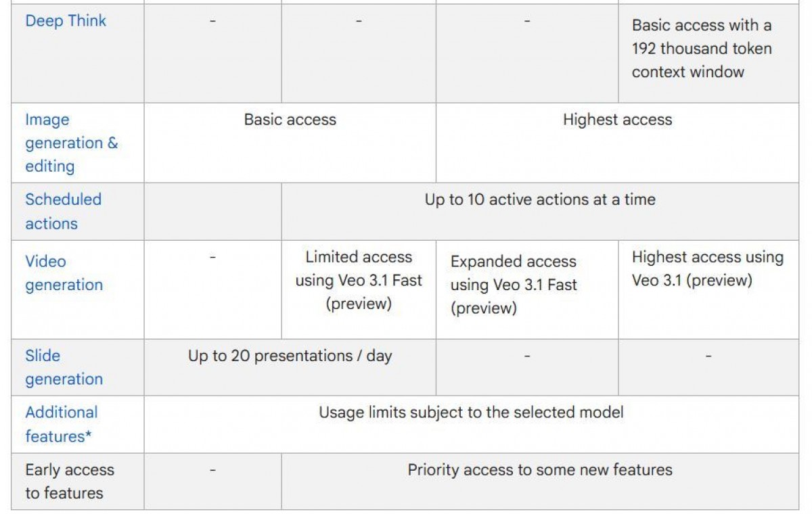Open the Slide generation link
The width and height of the screenshot is (812, 514).
tap(64, 367)
